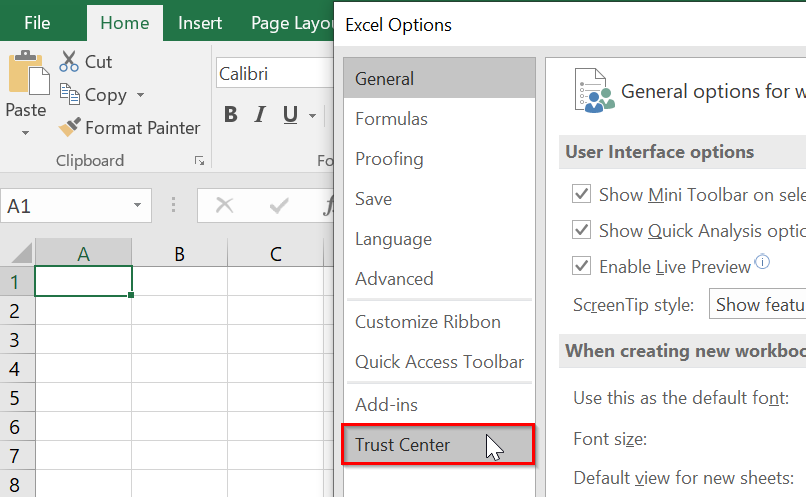
Task: Click the formula bar resize dots handle
Action: pos(174,205)
